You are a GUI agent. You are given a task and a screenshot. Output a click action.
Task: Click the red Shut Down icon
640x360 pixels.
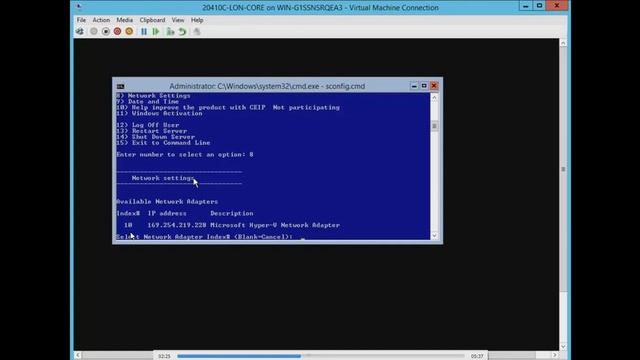pyautogui.click(x=118, y=31)
